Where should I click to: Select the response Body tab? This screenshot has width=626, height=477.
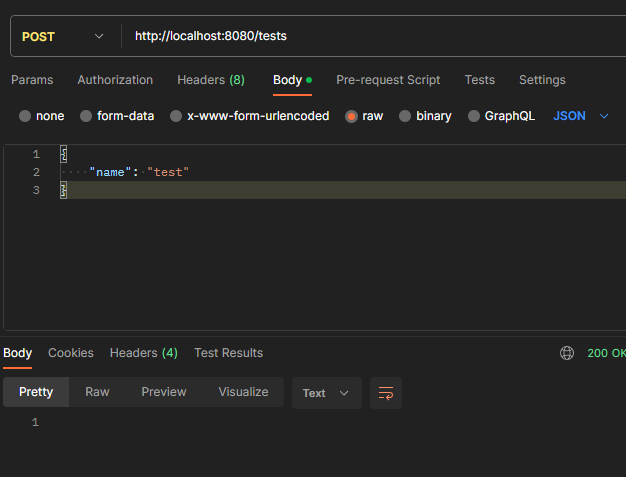tap(18, 353)
